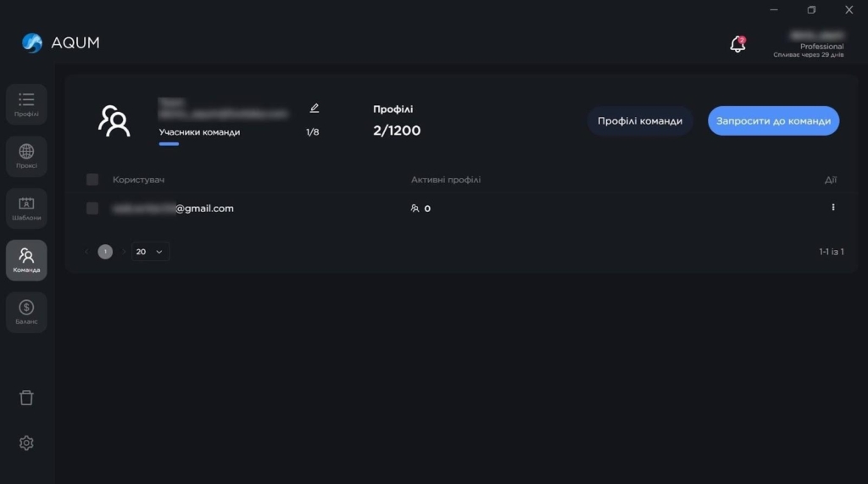Go to Профілі in the sidebar
Image resolution: width=868 pixels, height=484 pixels.
26,104
